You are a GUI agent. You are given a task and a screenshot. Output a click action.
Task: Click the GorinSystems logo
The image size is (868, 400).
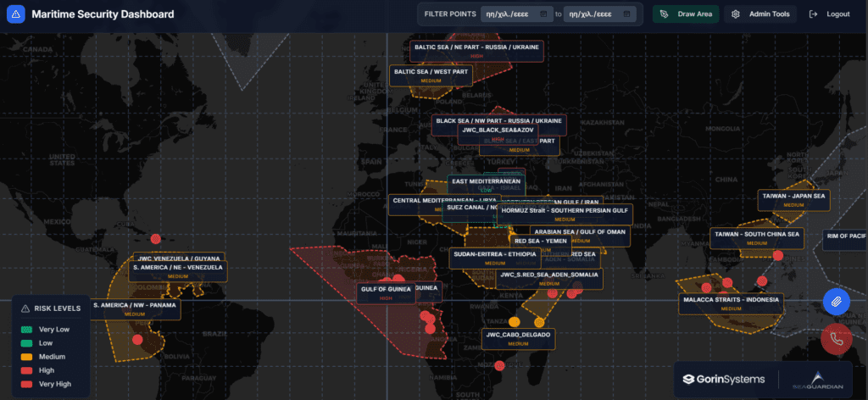coord(724,380)
